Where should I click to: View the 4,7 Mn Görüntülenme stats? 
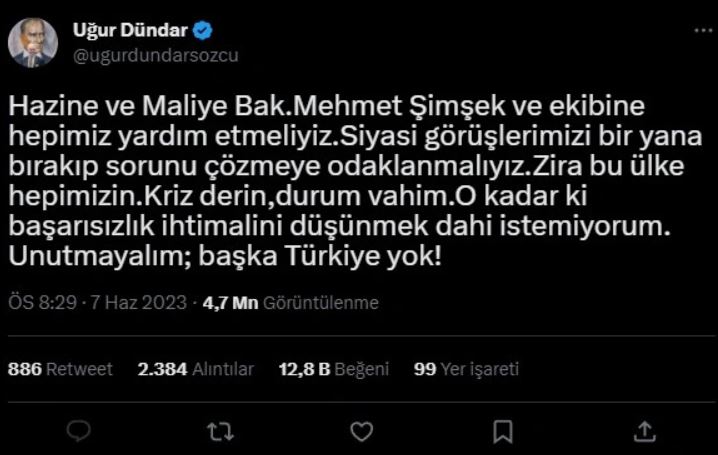click(x=290, y=303)
